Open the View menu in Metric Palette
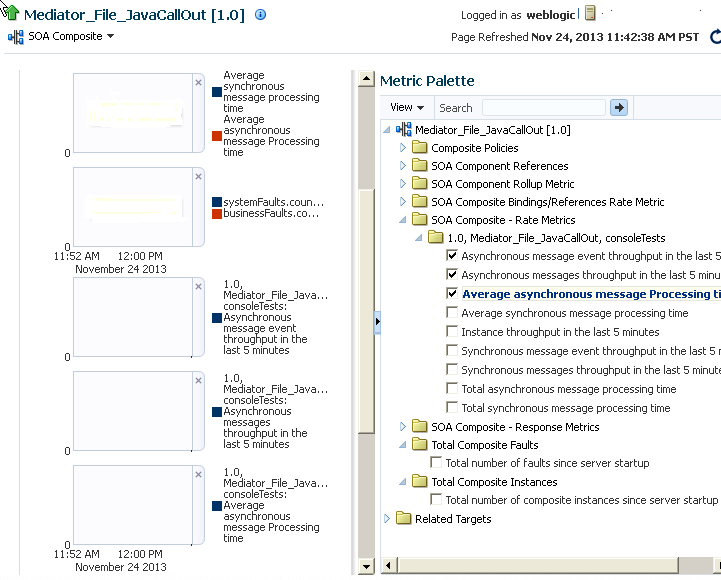Image resolution: width=721 pixels, height=580 pixels. pos(406,107)
